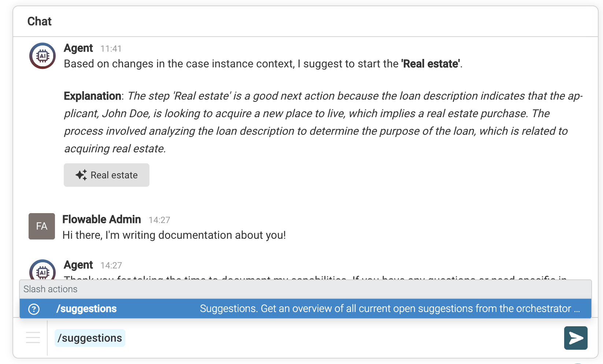Click the Flowable Admin name label

(x=101, y=219)
